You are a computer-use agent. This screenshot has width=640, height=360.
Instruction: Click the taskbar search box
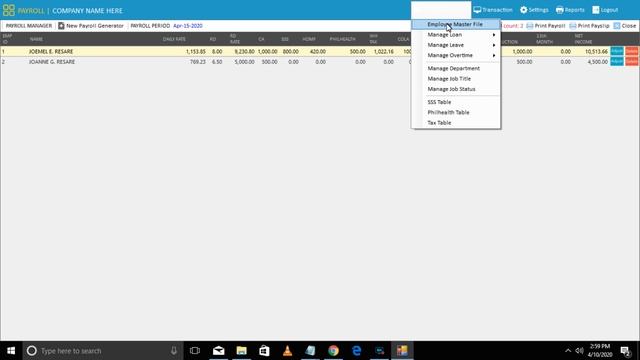[x=102, y=351]
